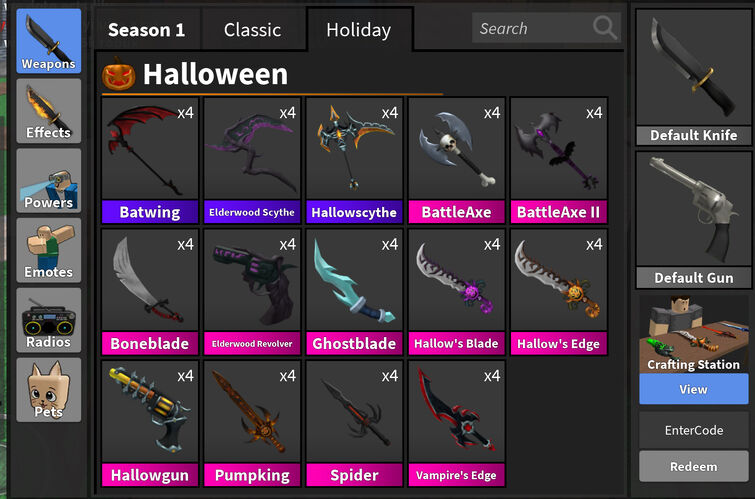The width and height of the screenshot is (755, 499).
Task: Select the Batwing scythe item
Action: (150, 160)
